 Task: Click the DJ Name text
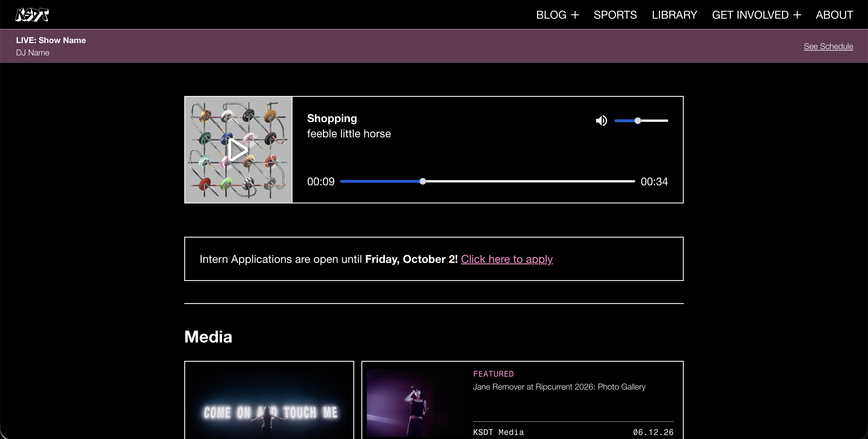coord(33,53)
